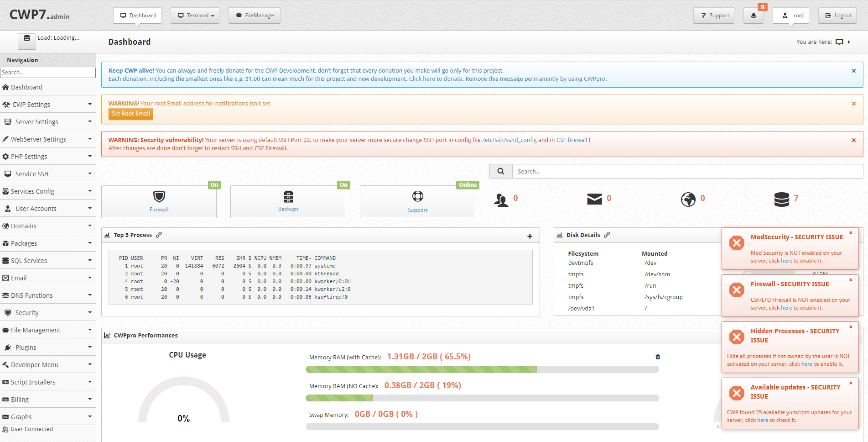The image size is (868, 442).
Task: Click here link to check yum updates
Action: tap(763, 421)
